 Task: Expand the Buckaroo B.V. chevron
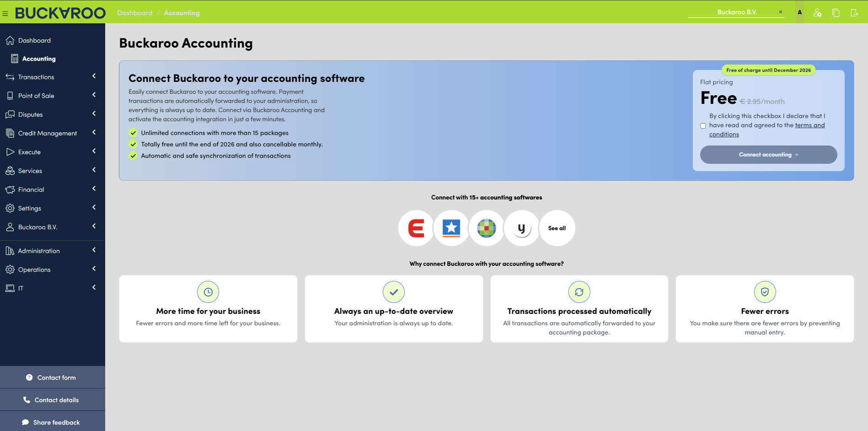(94, 226)
